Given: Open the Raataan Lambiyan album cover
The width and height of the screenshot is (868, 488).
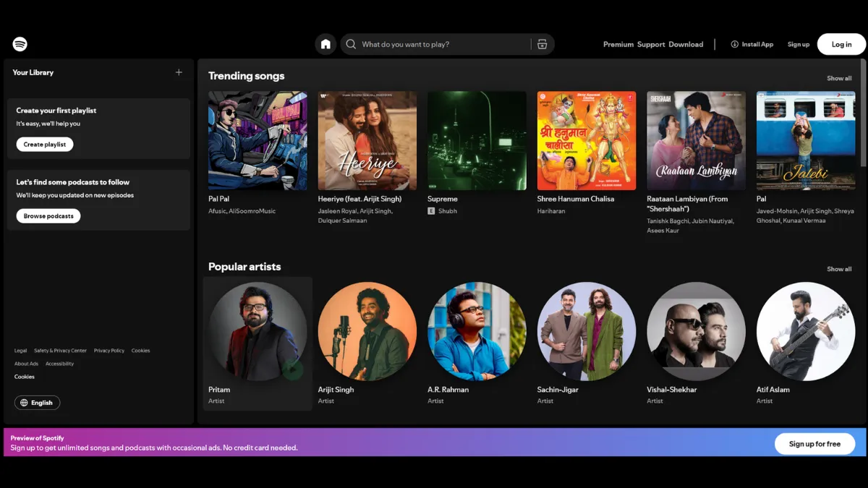Looking at the screenshot, I should 696,140.
